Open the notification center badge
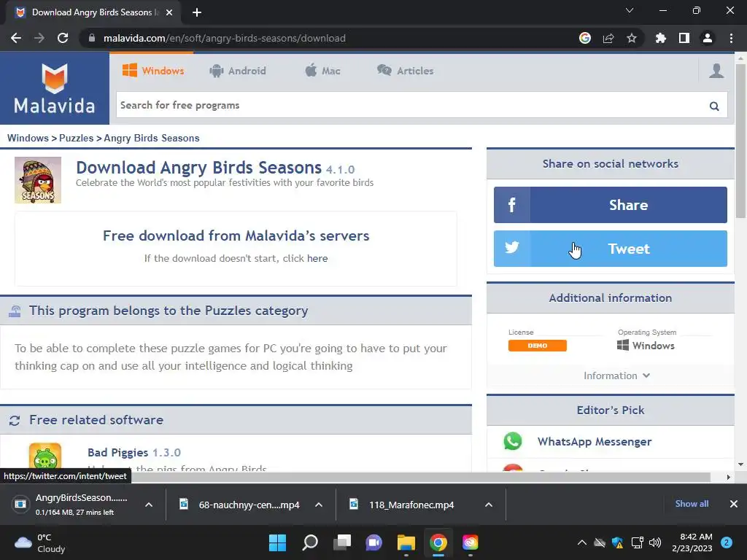Image resolution: width=747 pixels, height=560 pixels. (x=727, y=542)
